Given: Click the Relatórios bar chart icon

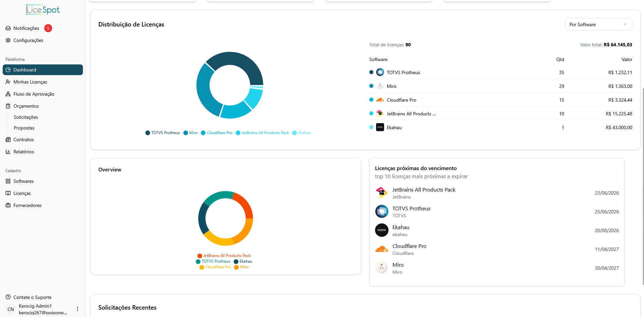Looking at the screenshot, I should [8, 152].
